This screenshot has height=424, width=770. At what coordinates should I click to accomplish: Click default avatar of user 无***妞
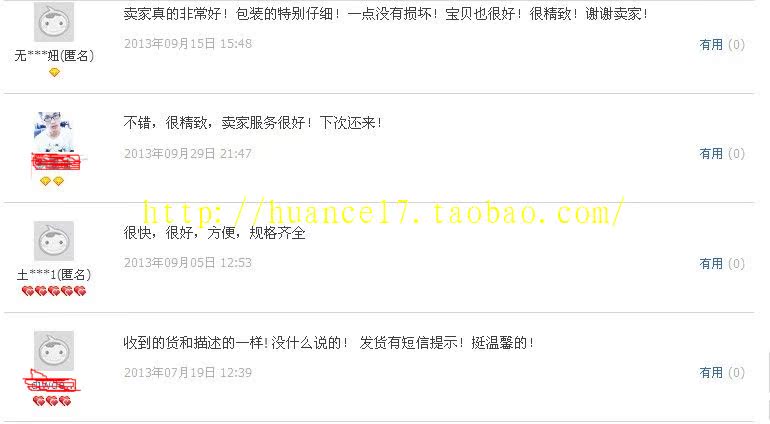[x=54, y=22]
